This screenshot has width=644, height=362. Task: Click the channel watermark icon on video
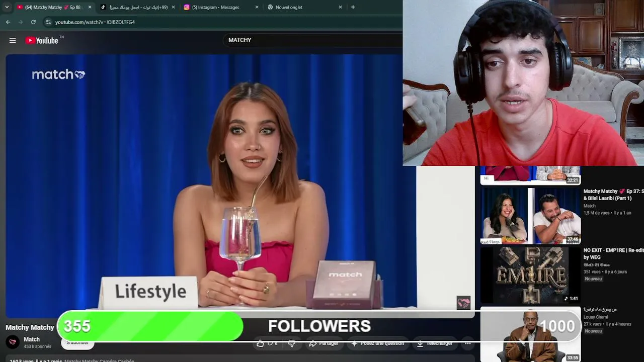463,303
